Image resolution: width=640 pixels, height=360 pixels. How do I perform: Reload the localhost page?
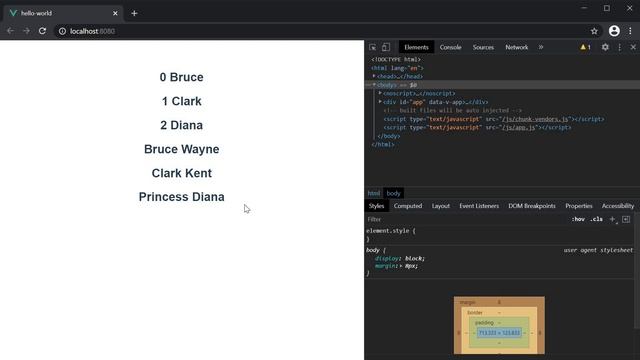[42, 31]
